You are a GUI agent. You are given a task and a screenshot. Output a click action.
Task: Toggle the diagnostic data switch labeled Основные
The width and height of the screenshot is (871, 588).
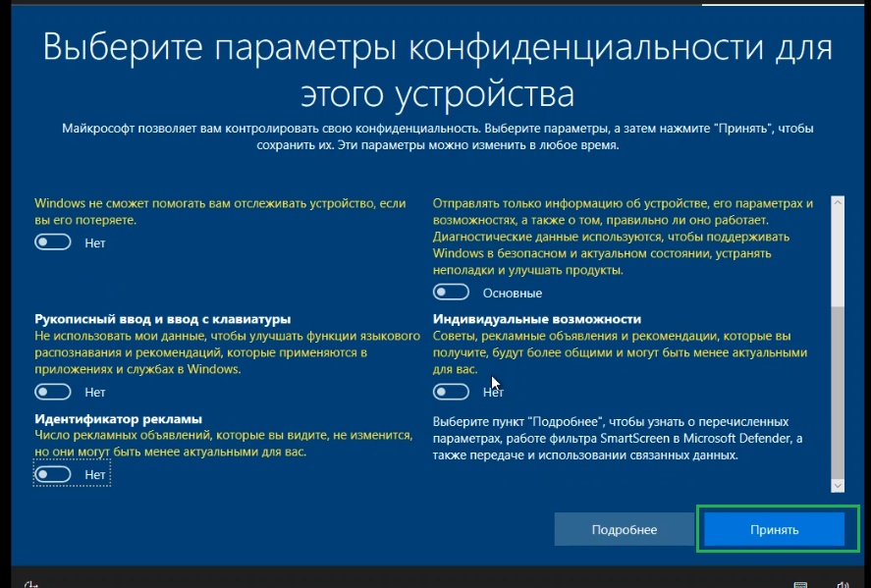coord(451,293)
